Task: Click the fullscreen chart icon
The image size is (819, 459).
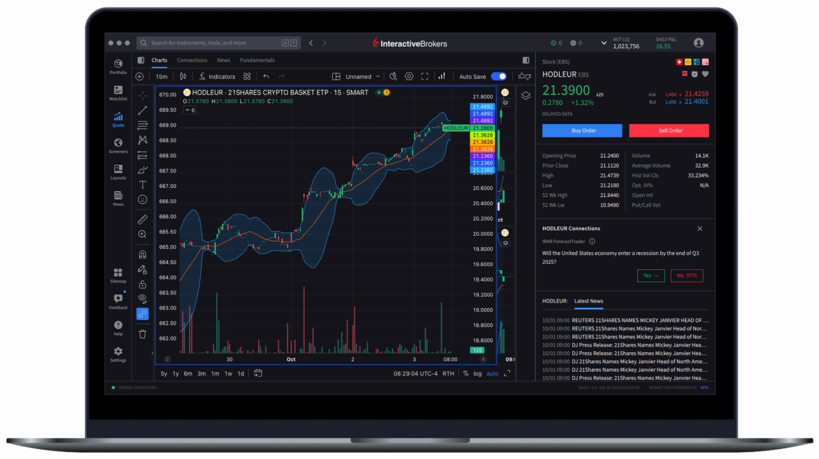Action: (425, 76)
